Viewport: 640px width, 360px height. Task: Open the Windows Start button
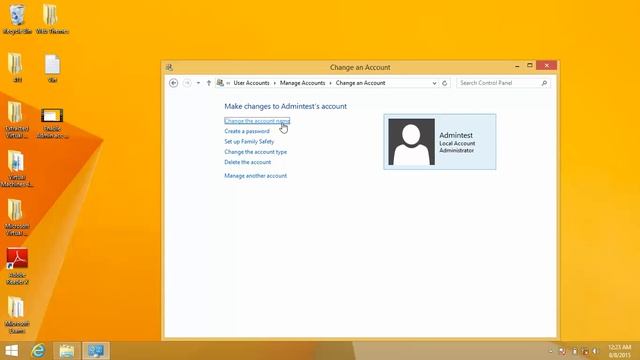coord(12,351)
